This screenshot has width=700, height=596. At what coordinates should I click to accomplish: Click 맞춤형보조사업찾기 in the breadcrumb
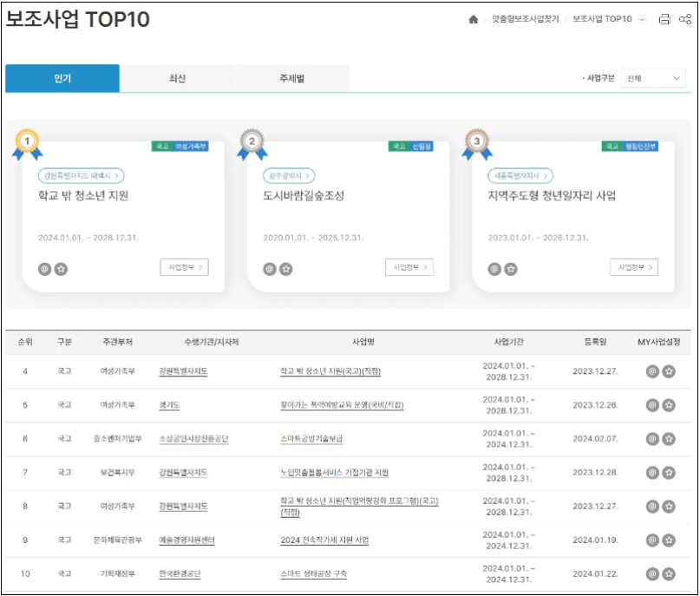525,19
